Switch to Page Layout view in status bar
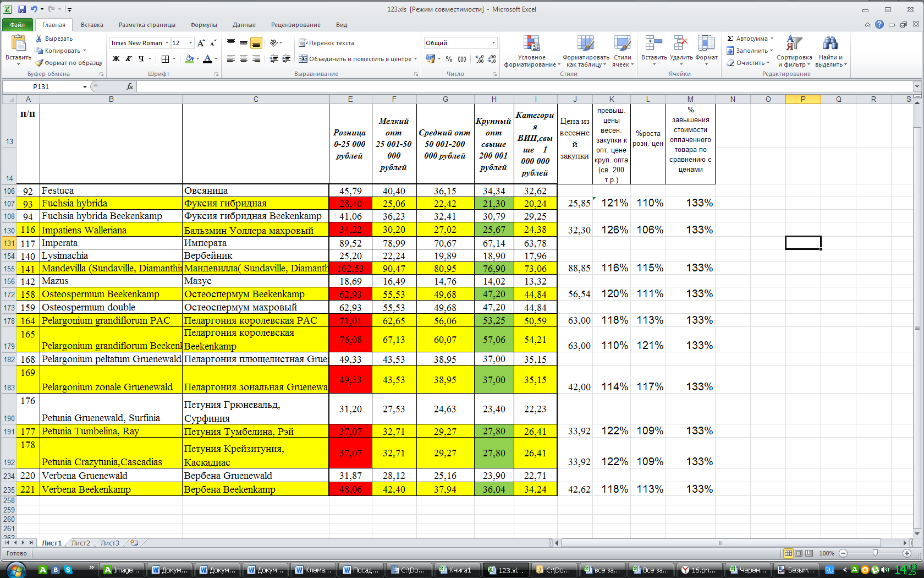This screenshot has height=578, width=924. 799,553
